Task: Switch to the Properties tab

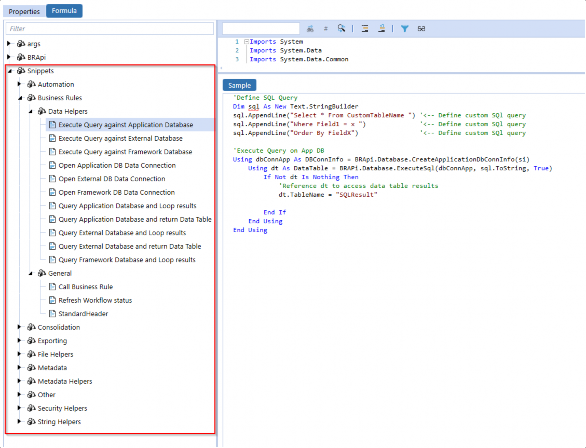Action: [x=24, y=11]
